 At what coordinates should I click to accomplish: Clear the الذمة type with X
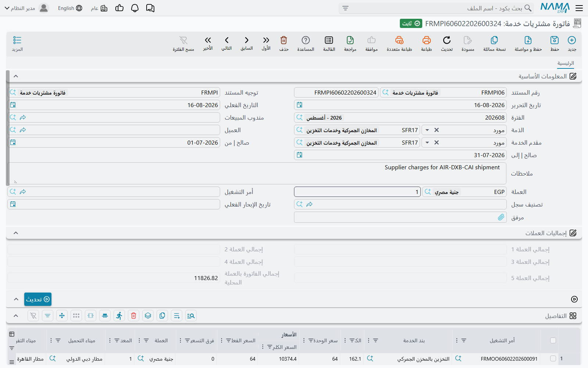(x=437, y=130)
